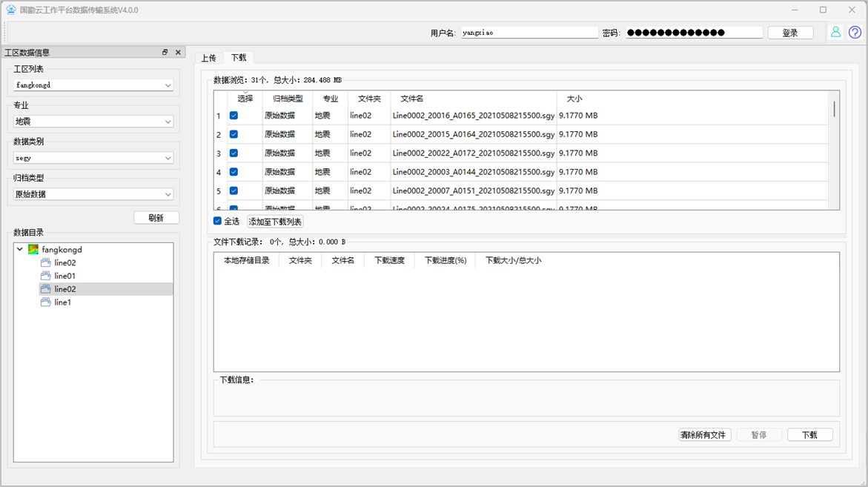Collapse the fangkongd tree node
Image resolution: width=868 pixels, height=487 pixels.
point(20,250)
